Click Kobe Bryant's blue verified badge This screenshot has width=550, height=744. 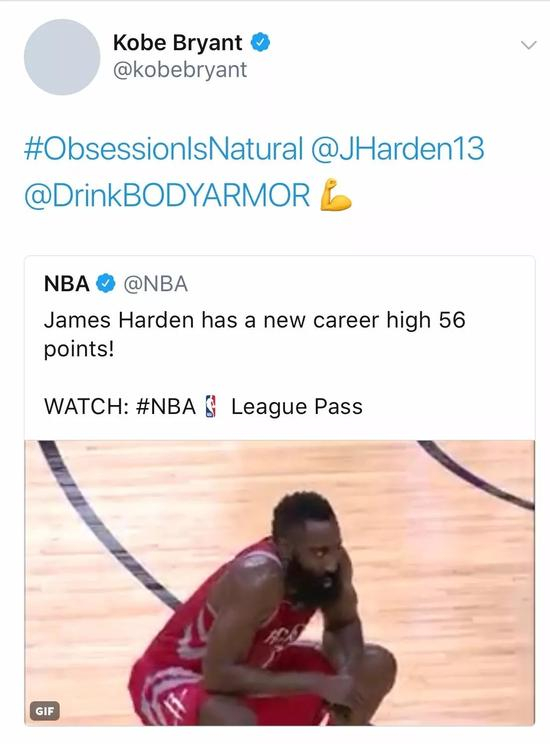260,43
